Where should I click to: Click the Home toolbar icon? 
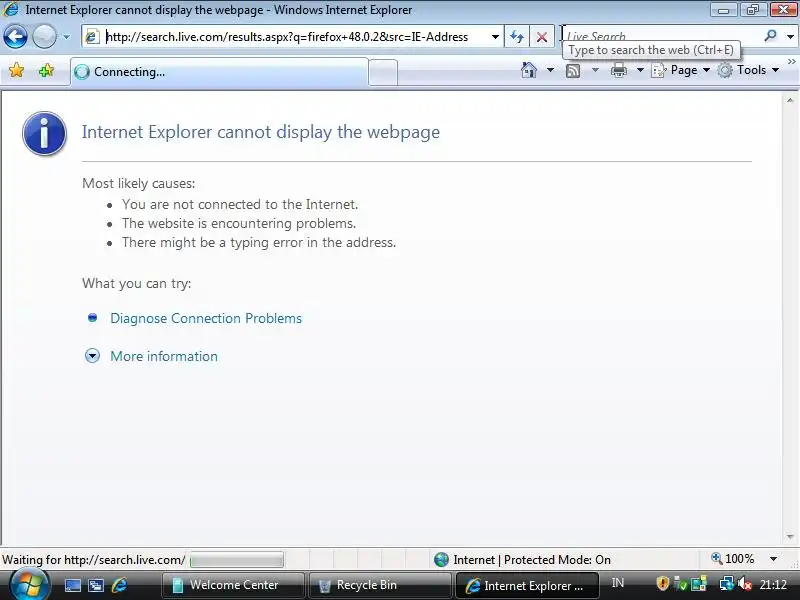coord(529,70)
